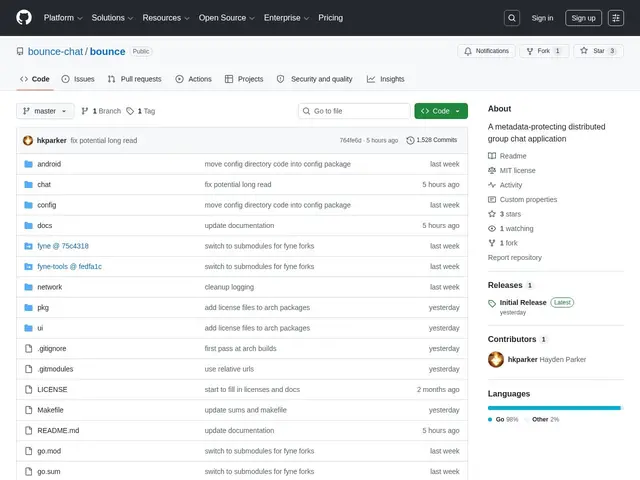
Task: Click the Fork icon in the Fork button
Action: [530, 51]
